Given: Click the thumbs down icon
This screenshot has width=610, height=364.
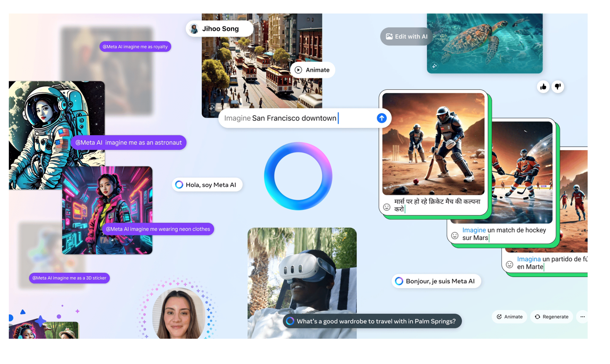Looking at the screenshot, I should 558,87.
